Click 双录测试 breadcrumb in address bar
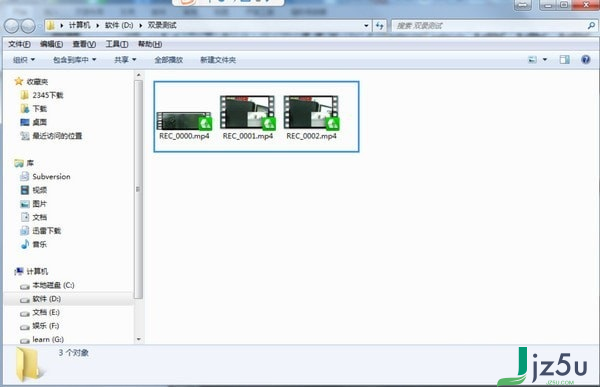The width and height of the screenshot is (600, 387). click(x=162, y=25)
